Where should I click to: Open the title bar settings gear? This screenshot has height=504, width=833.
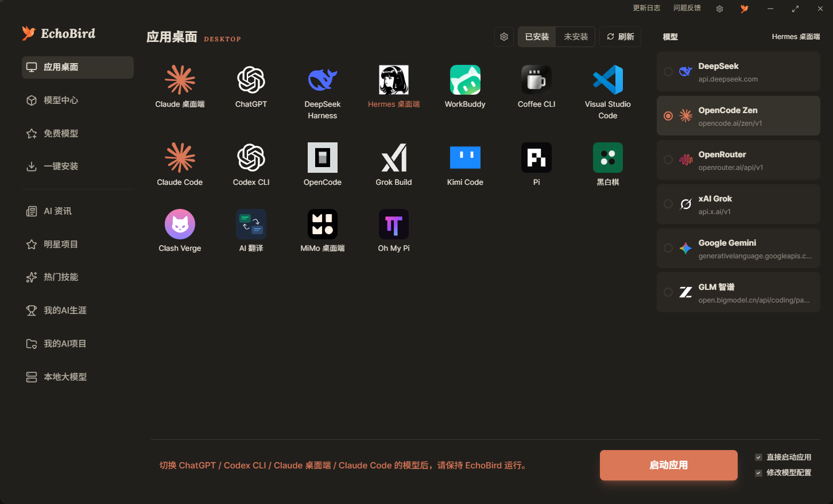point(719,9)
